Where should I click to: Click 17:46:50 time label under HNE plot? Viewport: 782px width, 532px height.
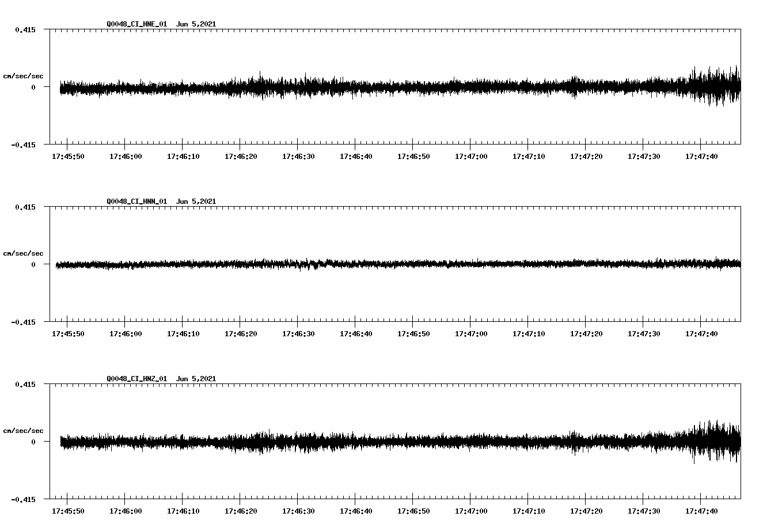coord(413,157)
